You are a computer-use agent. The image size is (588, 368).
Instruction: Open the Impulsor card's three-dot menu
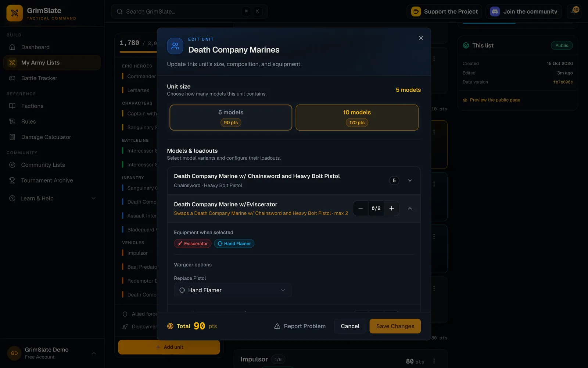tap(434, 361)
